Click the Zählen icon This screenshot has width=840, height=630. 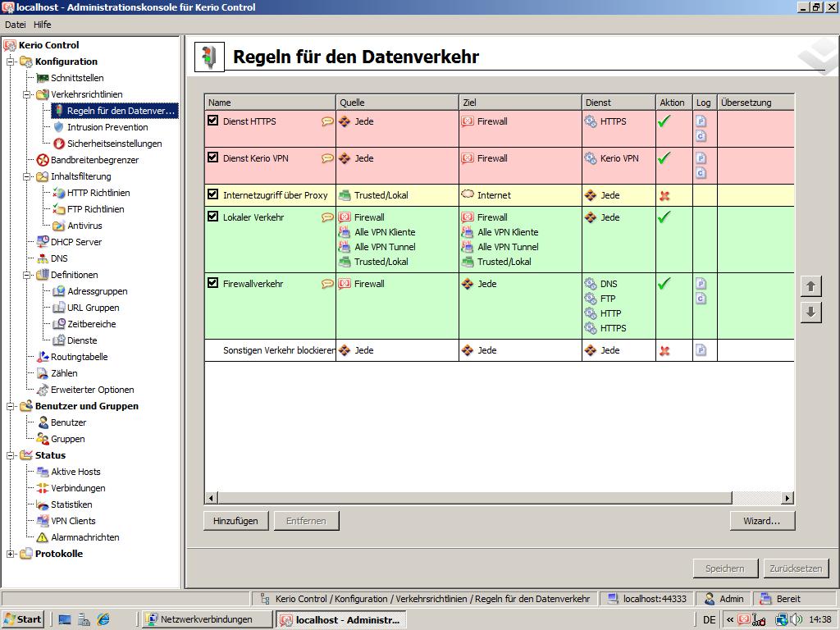click(x=43, y=373)
